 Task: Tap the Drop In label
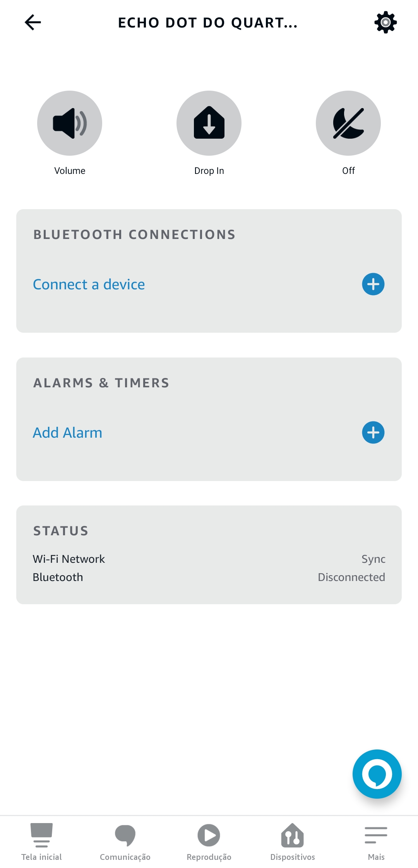click(209, 171)
